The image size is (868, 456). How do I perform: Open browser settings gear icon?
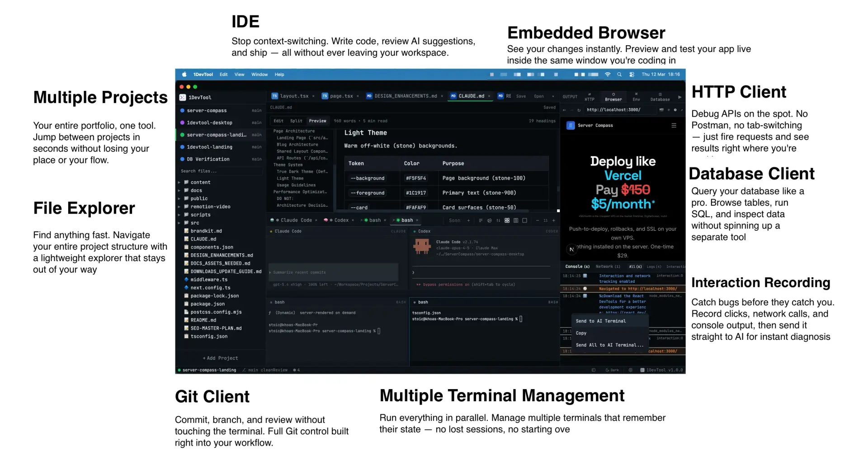coord(675,110)
